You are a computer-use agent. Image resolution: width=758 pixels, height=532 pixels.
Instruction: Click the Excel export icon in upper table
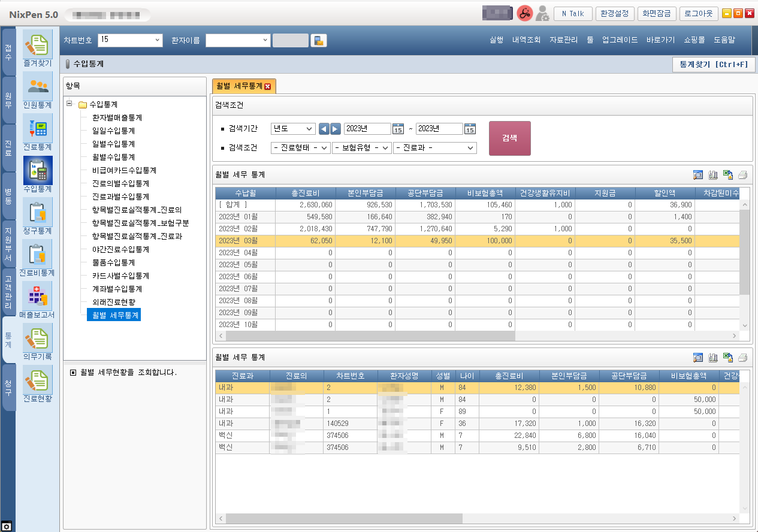pos(728,175)
